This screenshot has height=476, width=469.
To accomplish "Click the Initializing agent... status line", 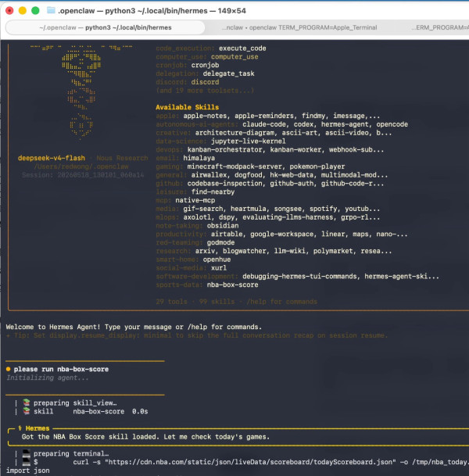I will click(48, 378).
